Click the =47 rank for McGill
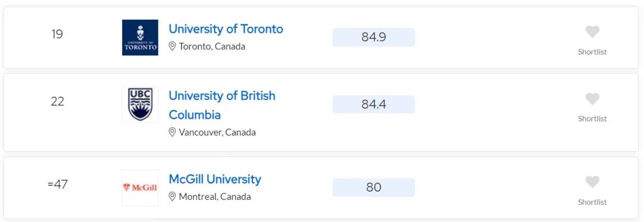The image size is (644, 222). pos(57,185)
